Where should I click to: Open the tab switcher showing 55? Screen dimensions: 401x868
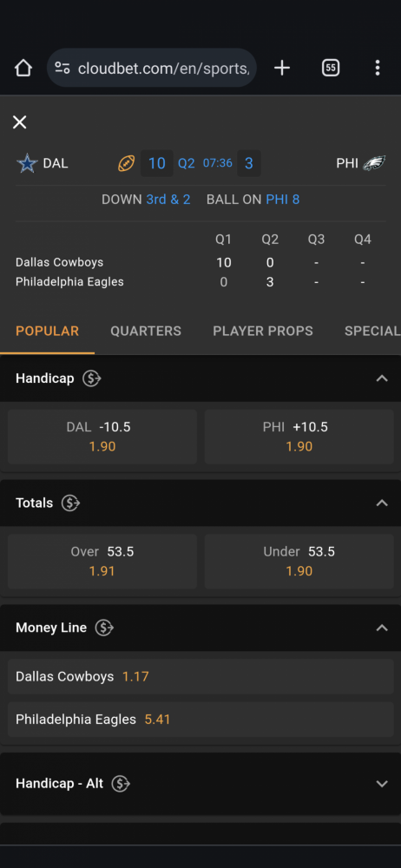(x=331, y=68)
